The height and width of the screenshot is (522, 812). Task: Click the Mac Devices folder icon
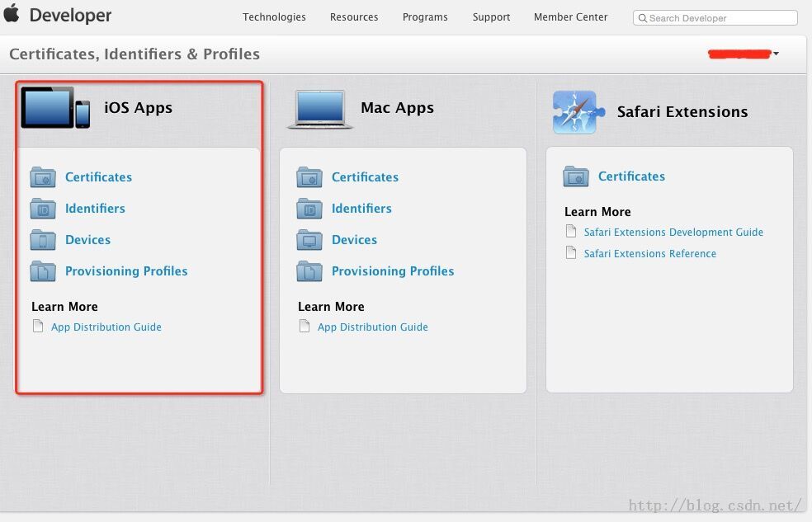309,240
